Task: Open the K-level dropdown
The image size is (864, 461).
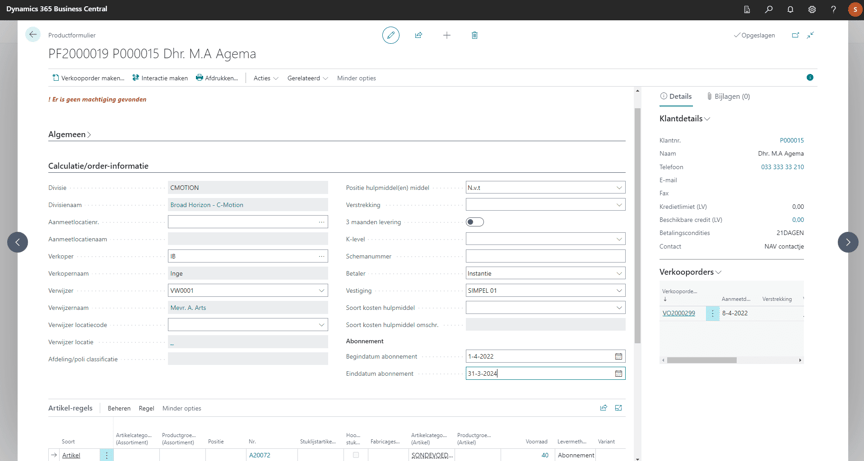Action: click(x=619, y=239)
